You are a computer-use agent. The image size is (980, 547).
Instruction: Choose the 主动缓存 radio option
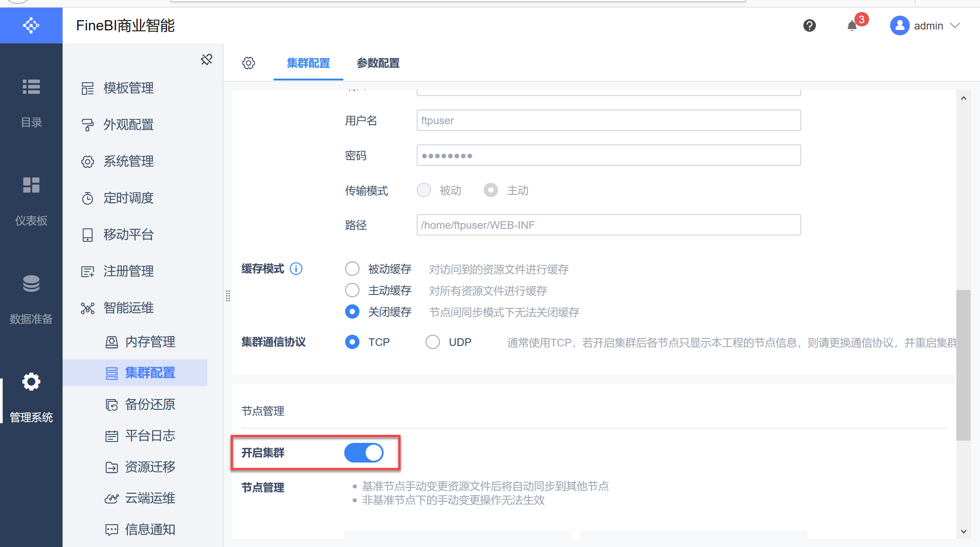[x=352, y=290]
